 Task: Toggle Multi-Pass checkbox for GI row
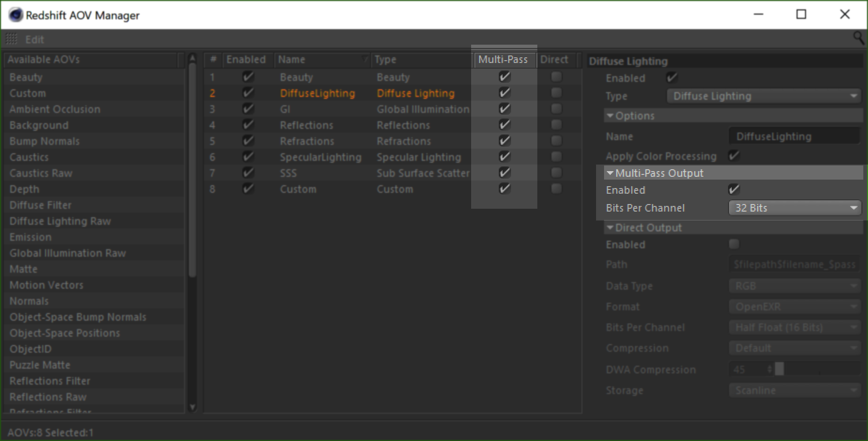pos(504,109)
